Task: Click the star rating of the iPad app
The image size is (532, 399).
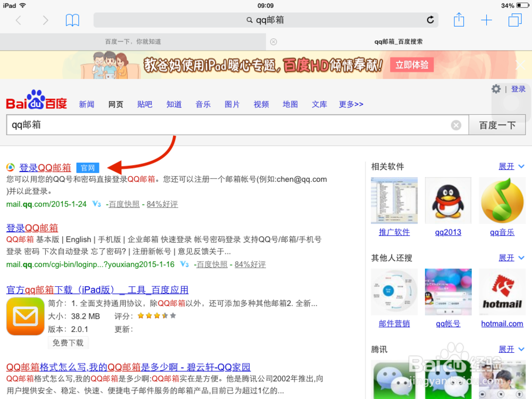Action: [157, 316]
